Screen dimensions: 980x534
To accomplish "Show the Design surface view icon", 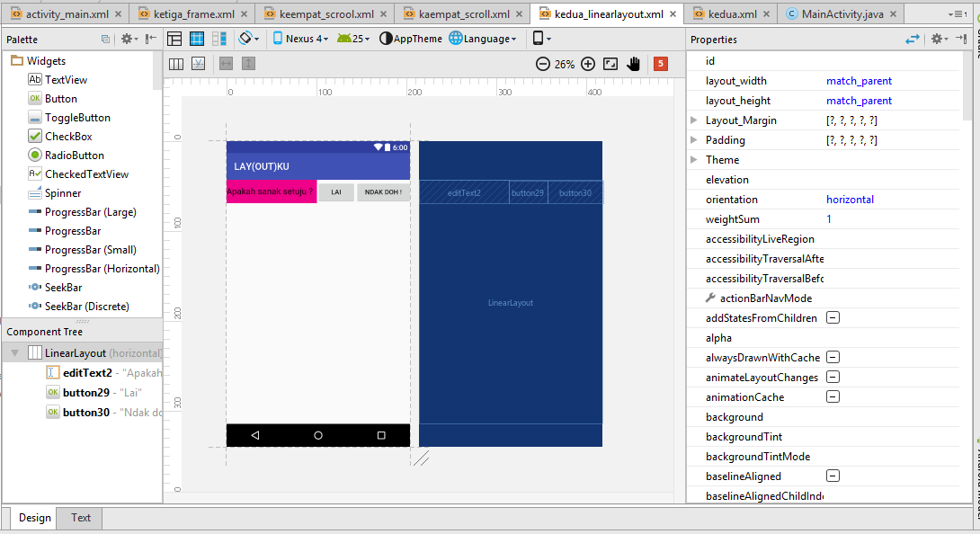I will (174, 39).
